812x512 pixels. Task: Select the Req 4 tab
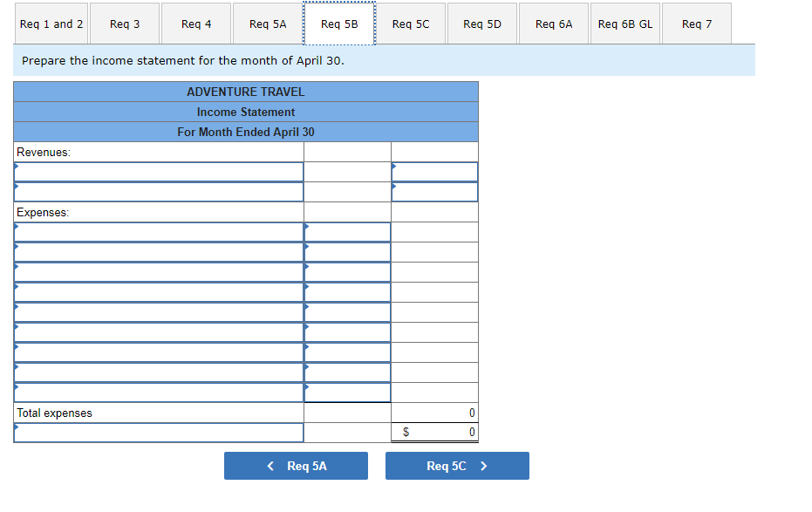195,24
